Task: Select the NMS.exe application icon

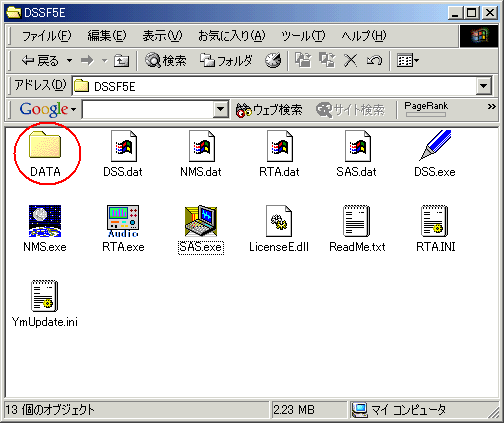Action: tap(45, 221)
